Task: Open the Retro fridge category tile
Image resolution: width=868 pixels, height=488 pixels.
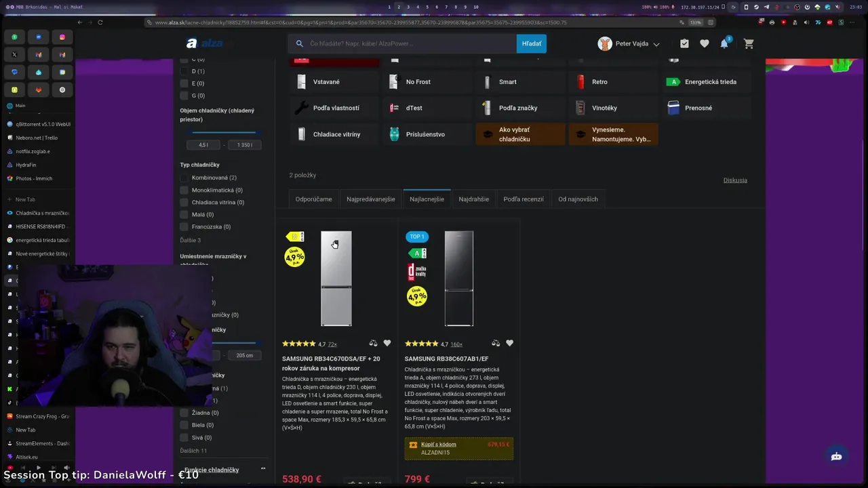Action: click(x=613, y=82)
